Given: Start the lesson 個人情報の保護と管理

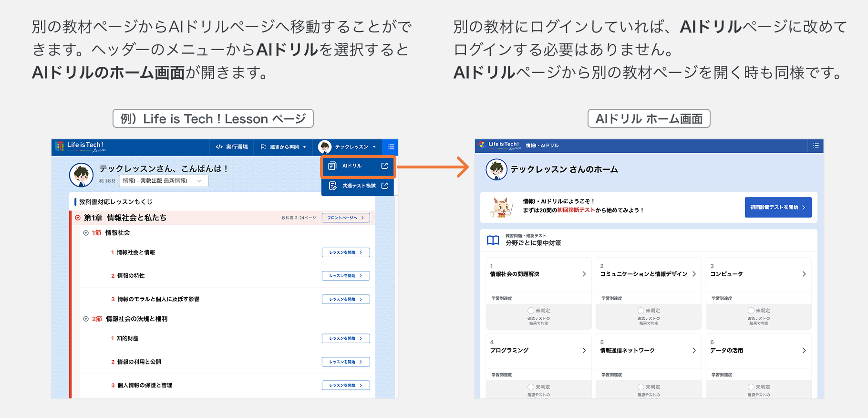Looking at the screenshot, I should point(346,385).
